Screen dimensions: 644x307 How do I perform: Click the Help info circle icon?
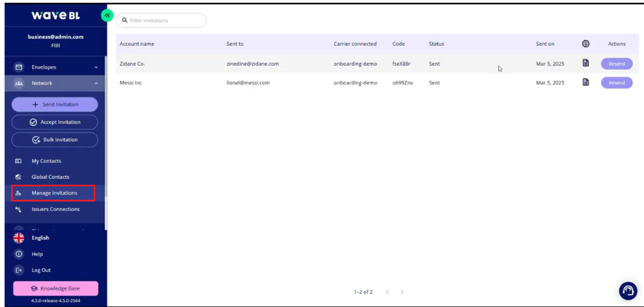point(18,254)
